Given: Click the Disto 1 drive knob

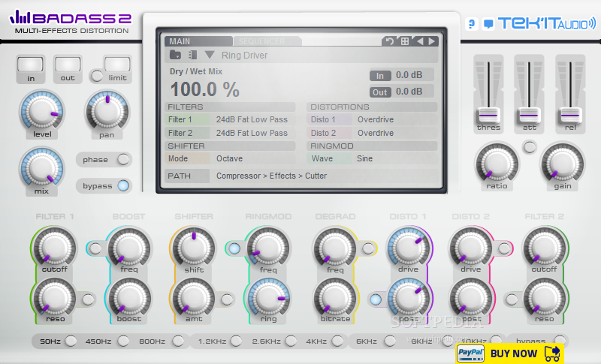Looking at the screenshot, I should coord(408,247).
